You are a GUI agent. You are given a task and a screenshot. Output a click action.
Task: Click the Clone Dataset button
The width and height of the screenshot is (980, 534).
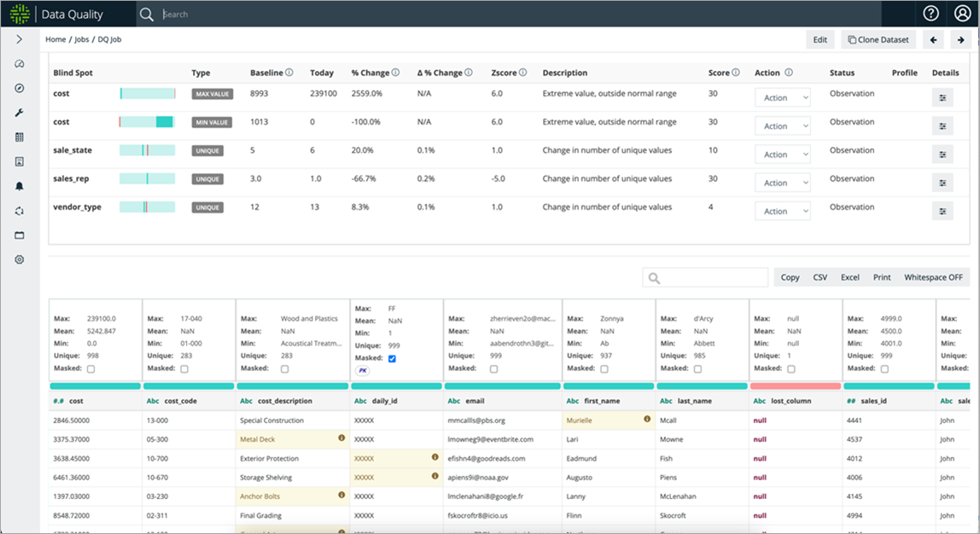click(x=878, y=39)
